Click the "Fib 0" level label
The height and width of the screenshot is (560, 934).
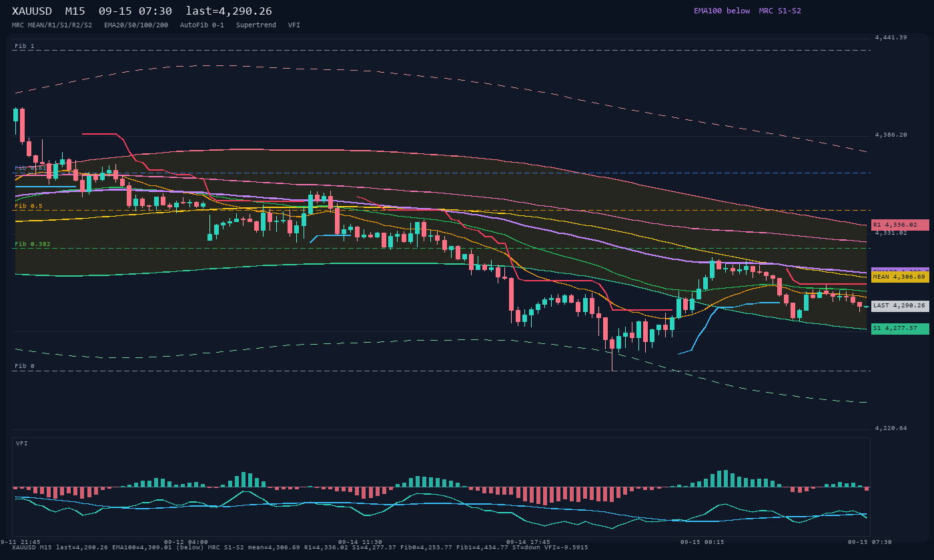pos(25,366)
